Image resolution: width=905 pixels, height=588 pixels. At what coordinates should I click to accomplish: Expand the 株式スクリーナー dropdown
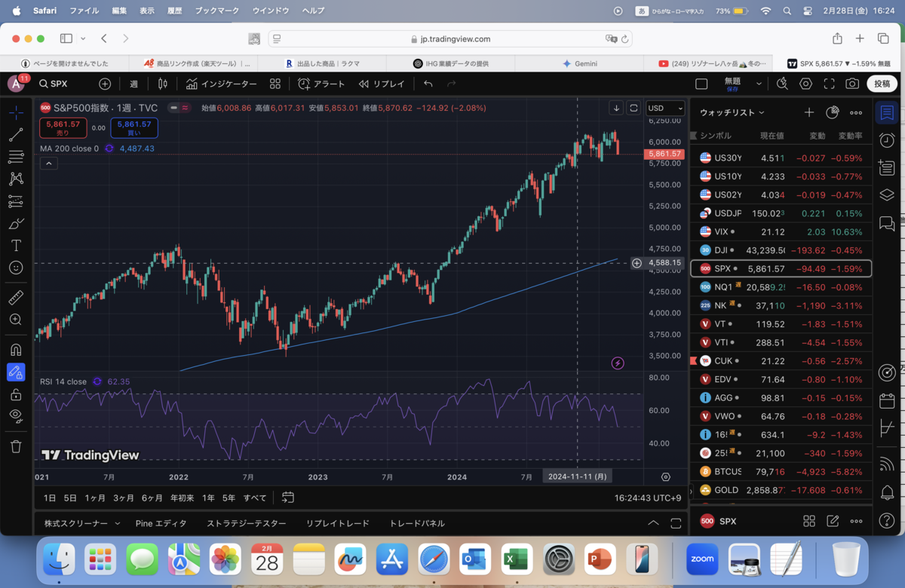(82, 523)
